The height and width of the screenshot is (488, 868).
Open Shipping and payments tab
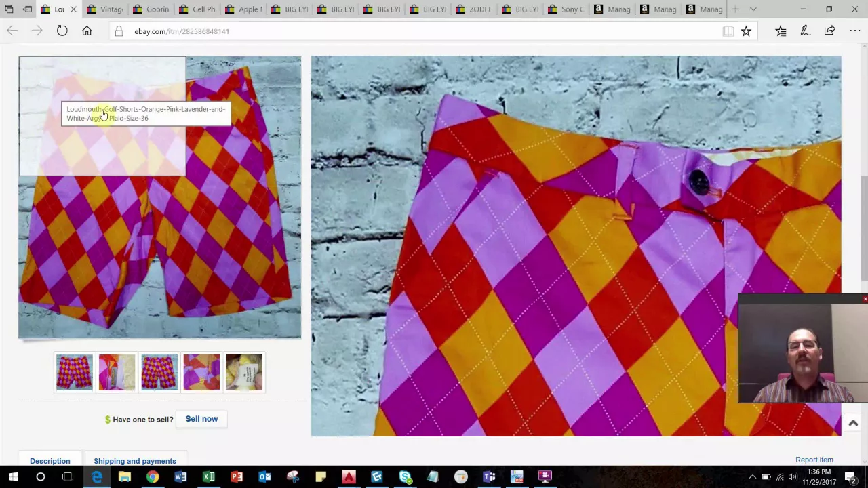135,461
